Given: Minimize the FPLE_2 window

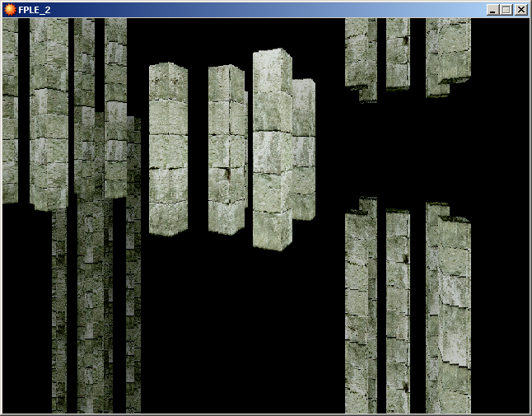Looking at the screenshot, I should (492, 10).
